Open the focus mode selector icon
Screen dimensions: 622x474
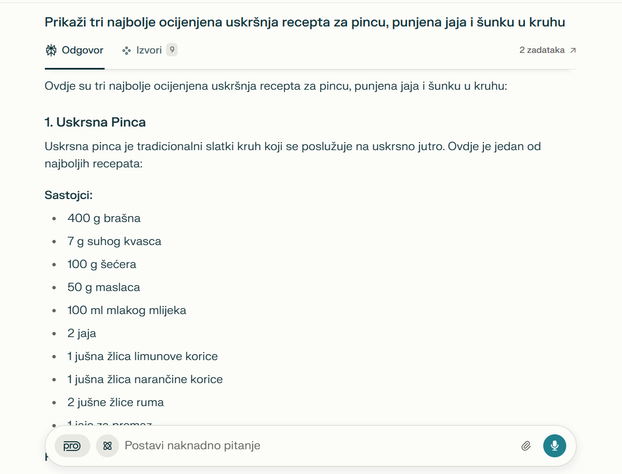pos(107,446)
